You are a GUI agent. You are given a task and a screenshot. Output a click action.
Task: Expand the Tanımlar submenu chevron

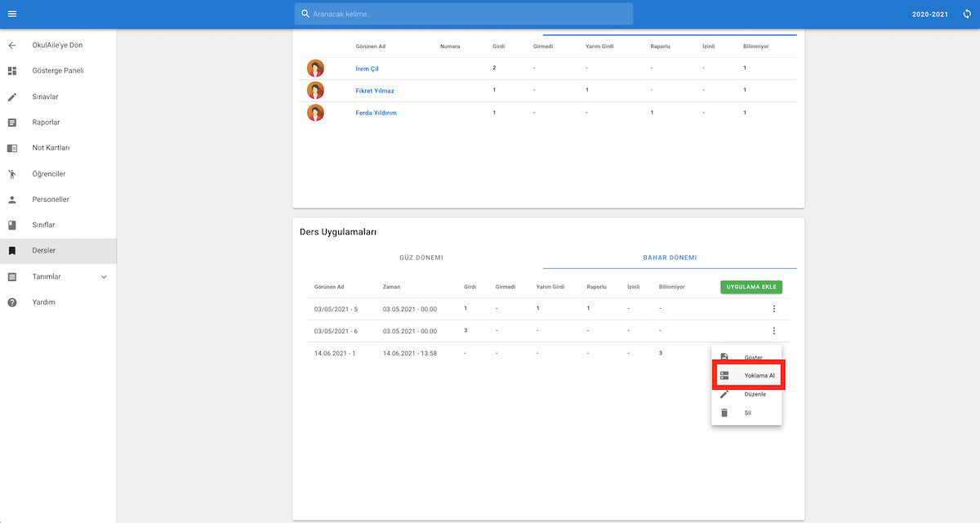tap(104, 277)
